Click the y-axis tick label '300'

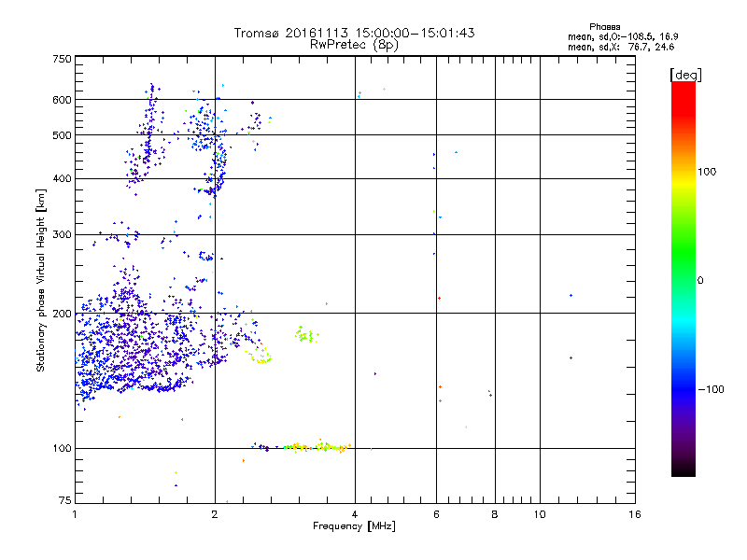(x=62, y=234)
